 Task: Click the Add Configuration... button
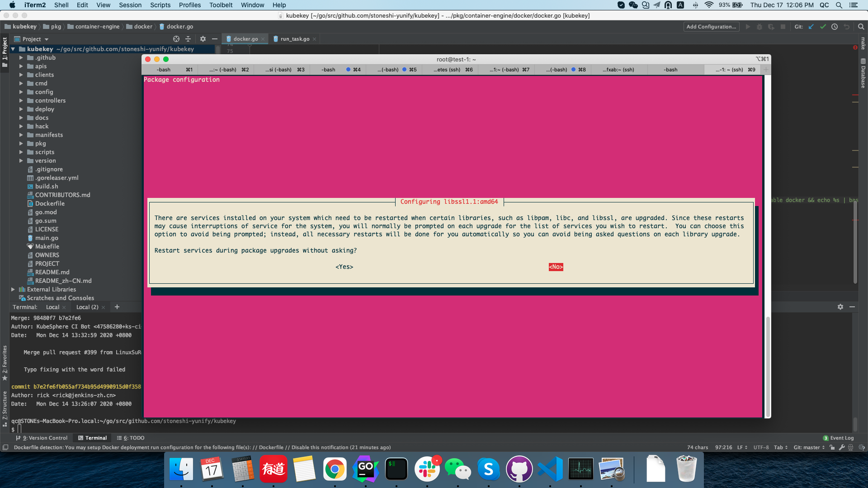[711, 27]
